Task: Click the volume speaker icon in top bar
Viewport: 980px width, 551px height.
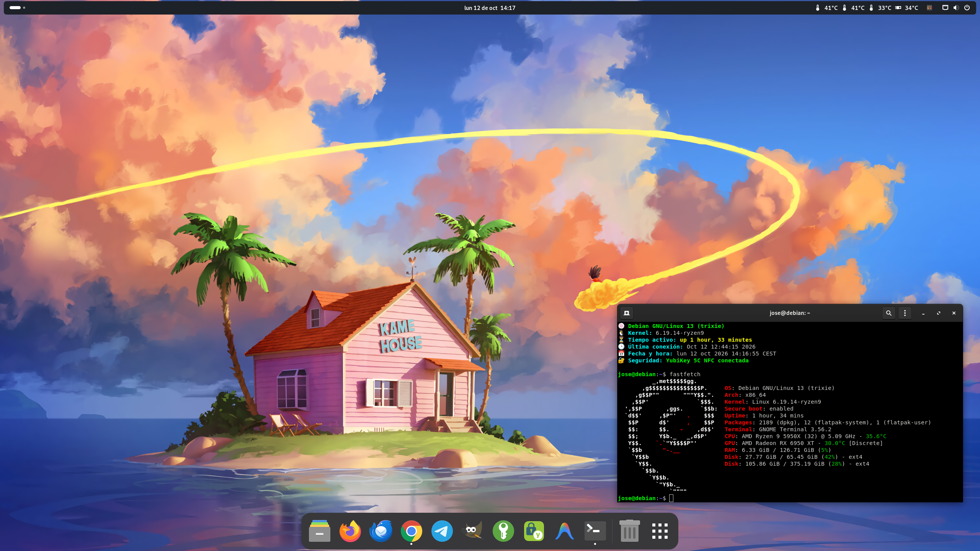Action: coord(956,8)
